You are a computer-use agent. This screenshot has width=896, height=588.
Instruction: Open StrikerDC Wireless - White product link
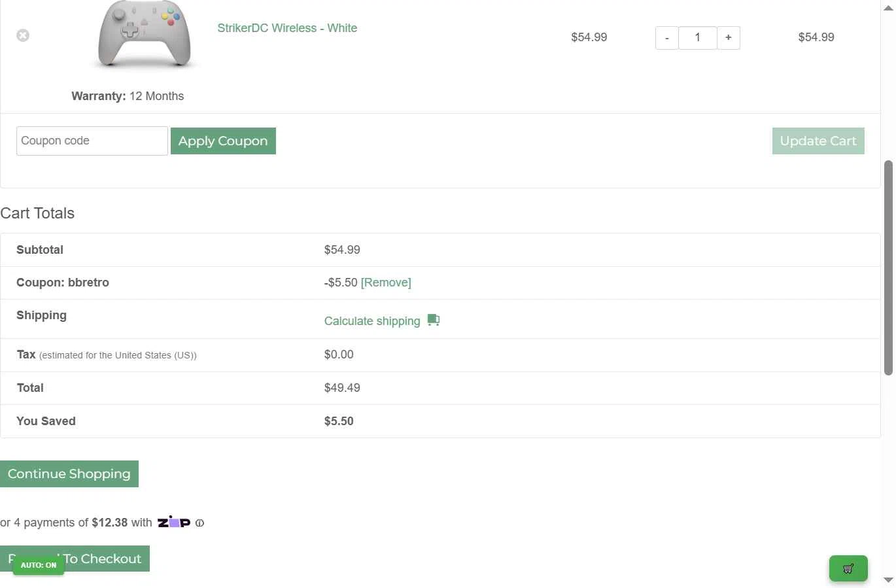(x=287, y=28)
